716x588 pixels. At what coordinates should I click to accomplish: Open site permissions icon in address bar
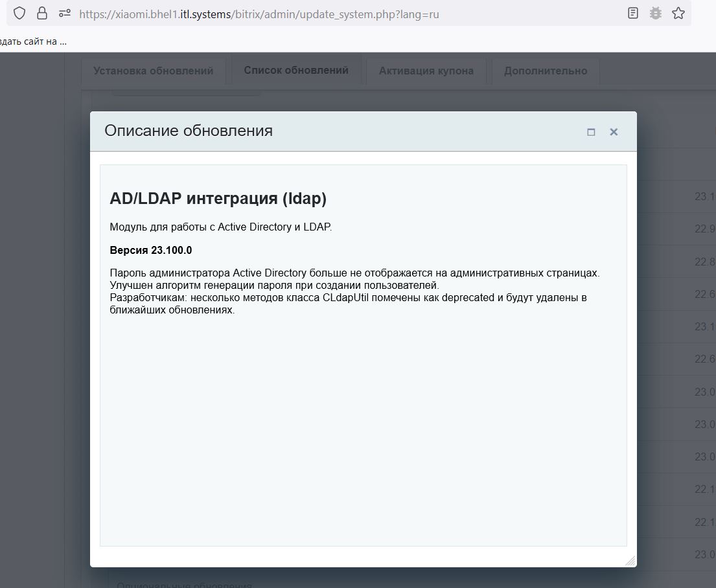tap(65, 13)
